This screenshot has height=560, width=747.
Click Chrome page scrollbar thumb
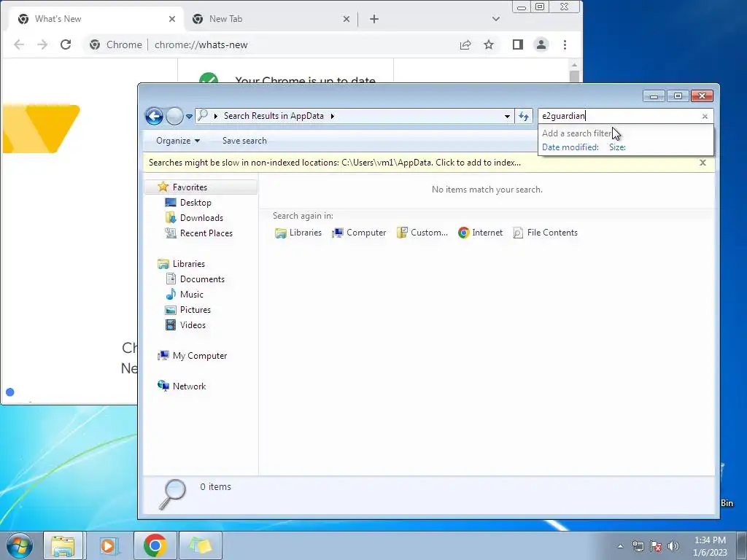pyautogui.click(x=575, y=76)
